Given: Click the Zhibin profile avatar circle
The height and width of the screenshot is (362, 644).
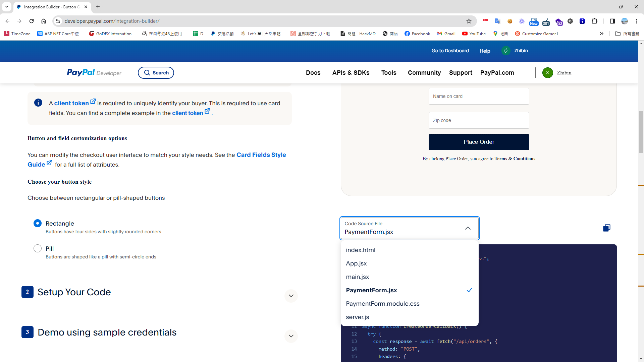Looking at the screenshot, I should pos(548,73).
